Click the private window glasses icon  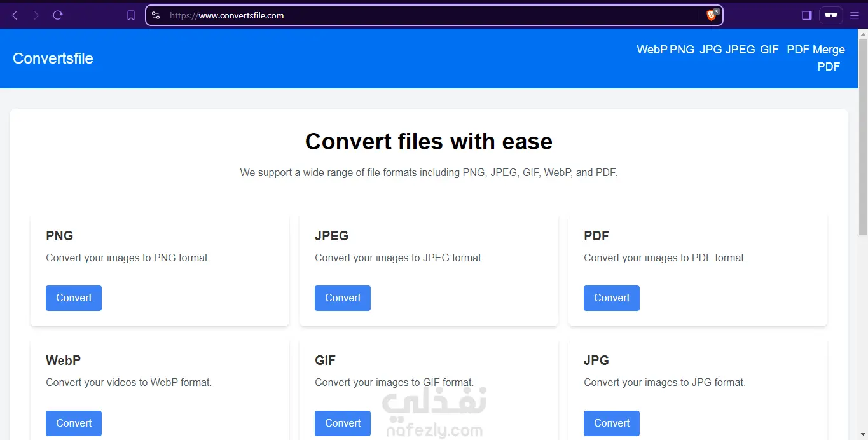(x=830, y=15)
